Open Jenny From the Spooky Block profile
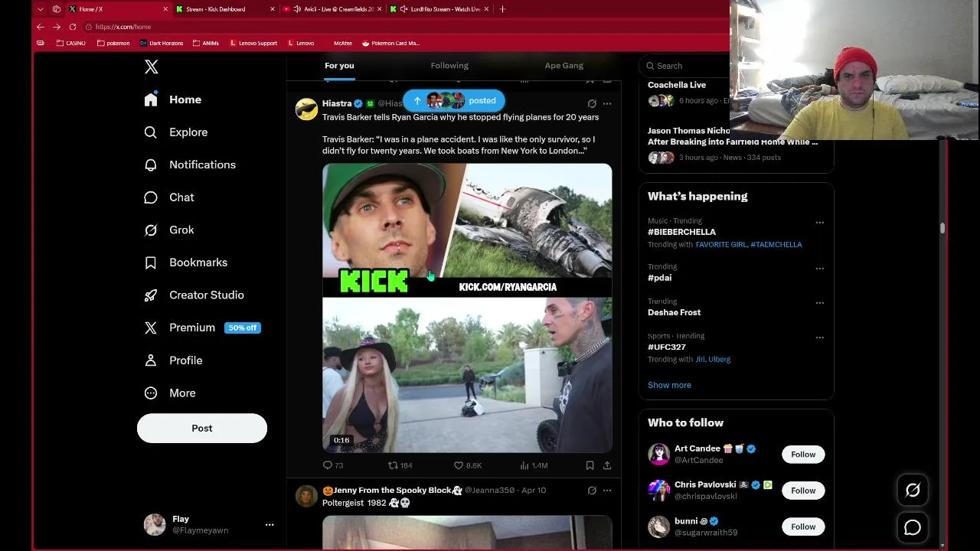This screenshot has height=551, width=980. [392, 491]
